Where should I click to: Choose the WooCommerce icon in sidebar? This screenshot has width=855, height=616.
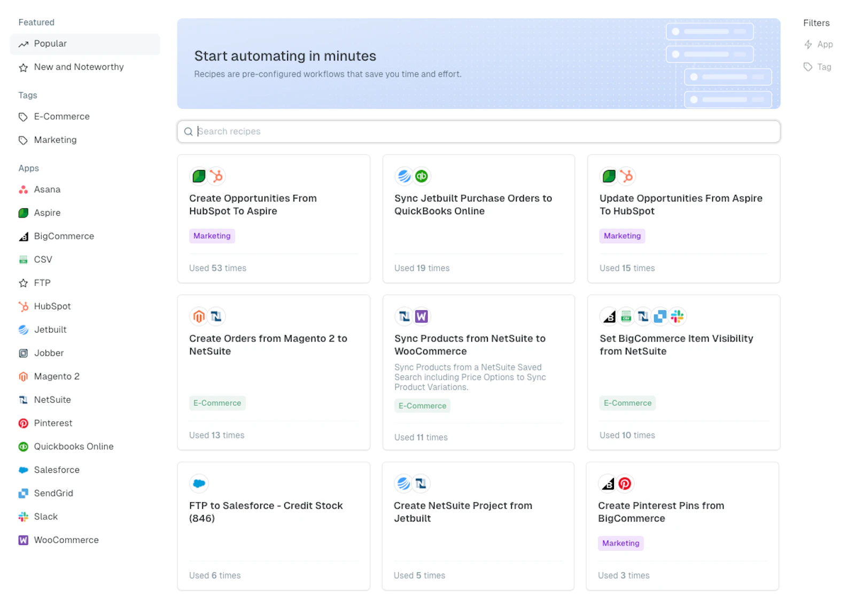pos(23,540)
